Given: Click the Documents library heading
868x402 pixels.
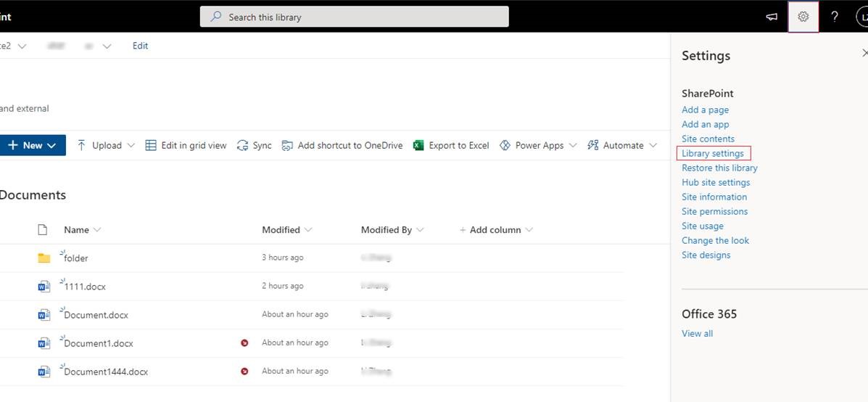Looking at the screenshot, I should tap(33, 195).
